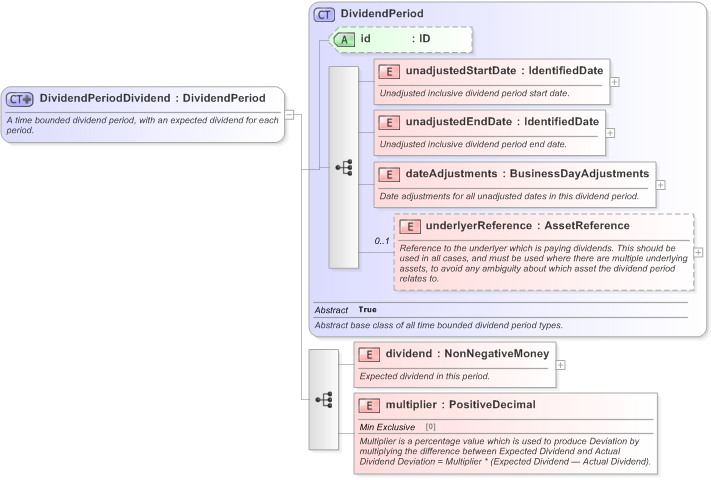Select the DividendPeriod type title
Image resolution: width=711 pixels, height=480 pixels.
382,14
